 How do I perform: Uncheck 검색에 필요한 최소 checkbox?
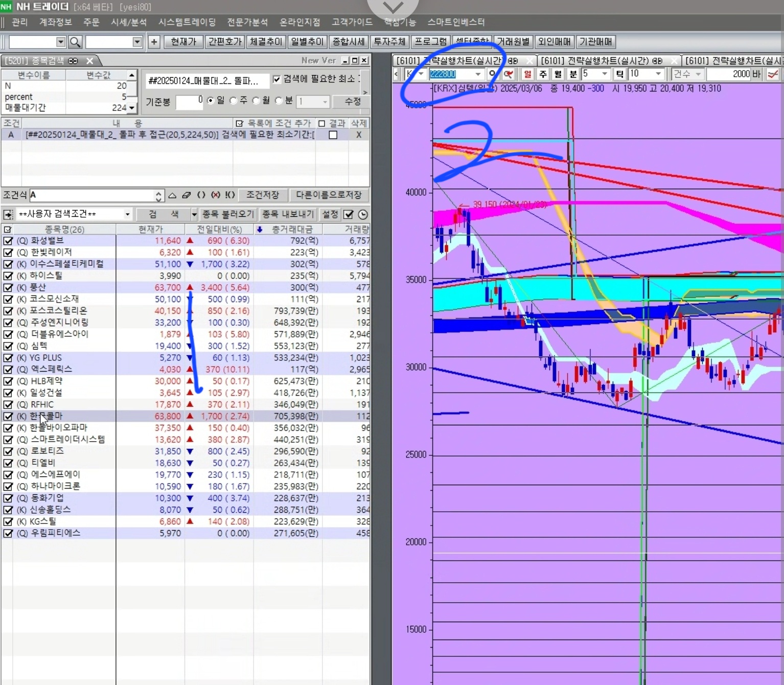276,79
